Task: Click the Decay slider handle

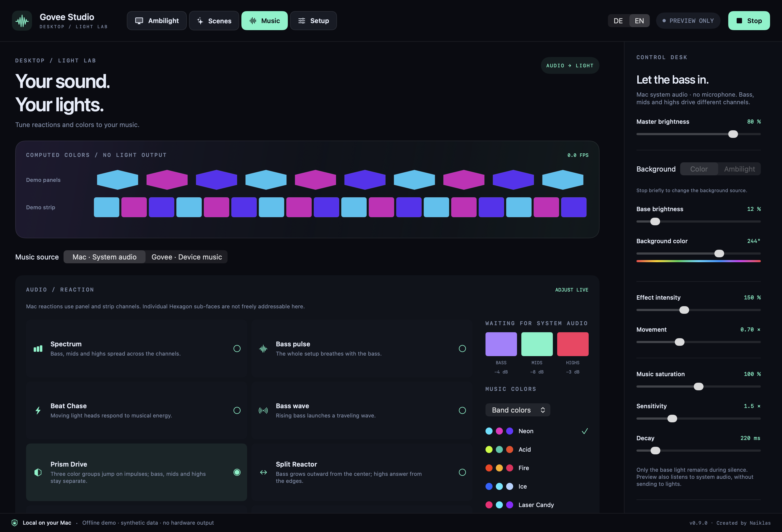Action: click(x=655, y=450)
